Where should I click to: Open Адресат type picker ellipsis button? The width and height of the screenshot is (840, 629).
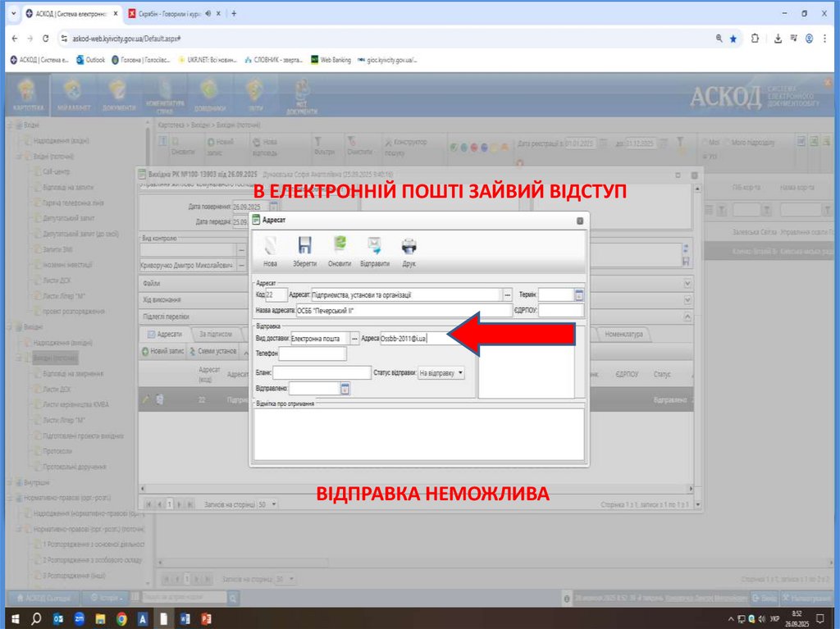pos(507,294)
